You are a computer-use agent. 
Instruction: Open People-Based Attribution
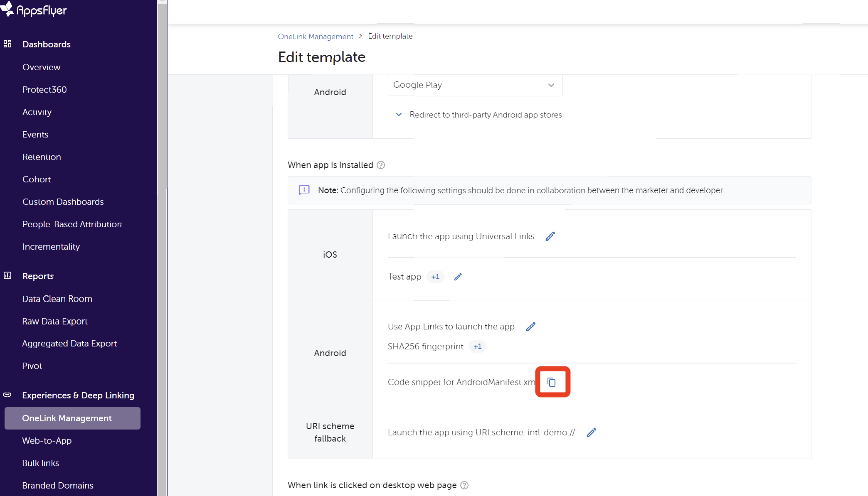pos(72,224)
